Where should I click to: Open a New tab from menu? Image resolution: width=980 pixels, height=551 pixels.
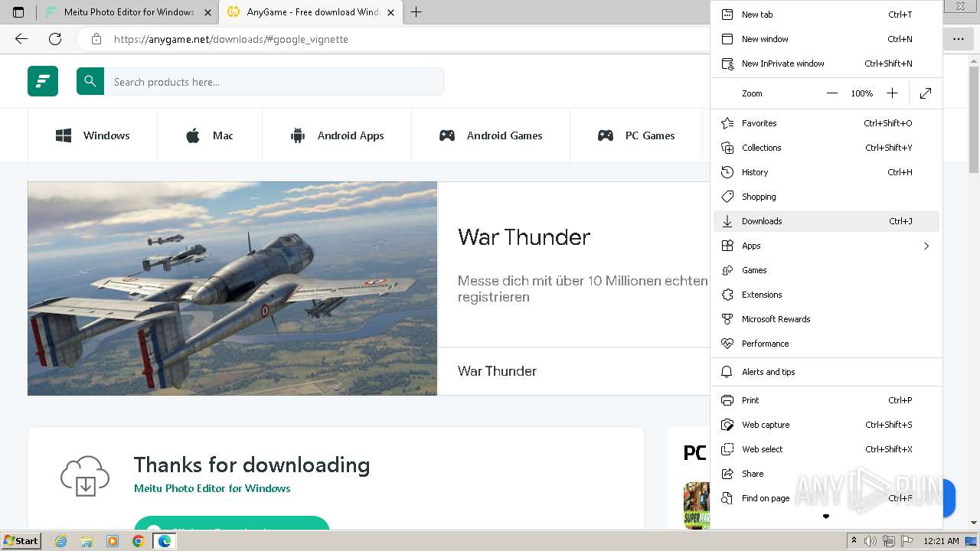(826, 15)
